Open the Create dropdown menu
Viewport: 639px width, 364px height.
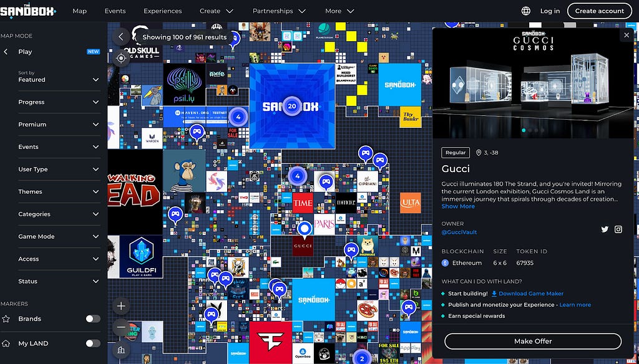[217, 11]
